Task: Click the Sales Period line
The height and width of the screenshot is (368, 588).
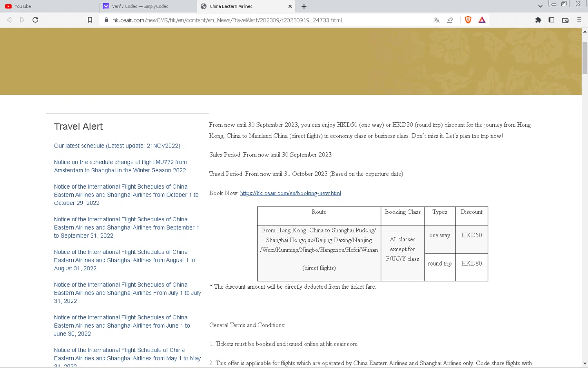Action: pos(270,155)
